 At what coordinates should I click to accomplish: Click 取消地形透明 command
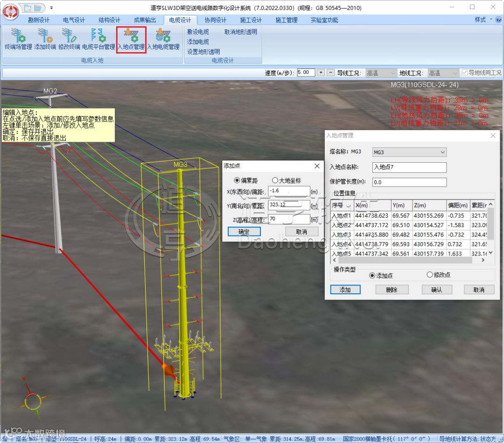point(241,32)
